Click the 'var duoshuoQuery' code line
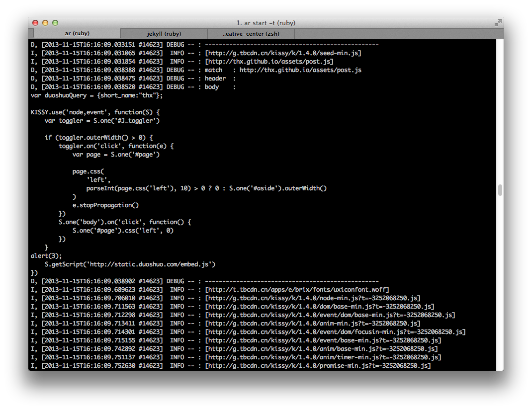 [96, 95]
